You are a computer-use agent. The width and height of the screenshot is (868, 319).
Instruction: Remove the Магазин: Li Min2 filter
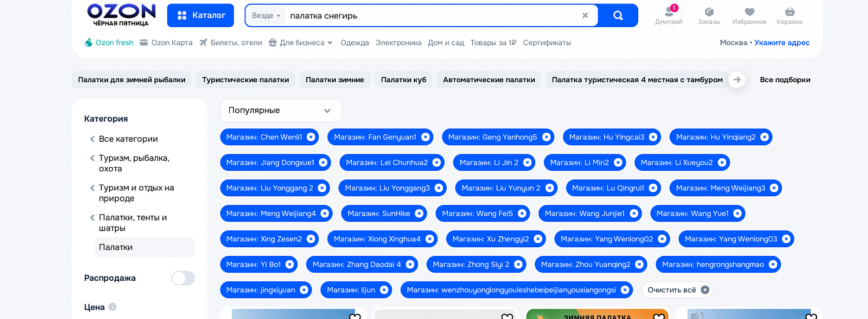coord(618,163)
